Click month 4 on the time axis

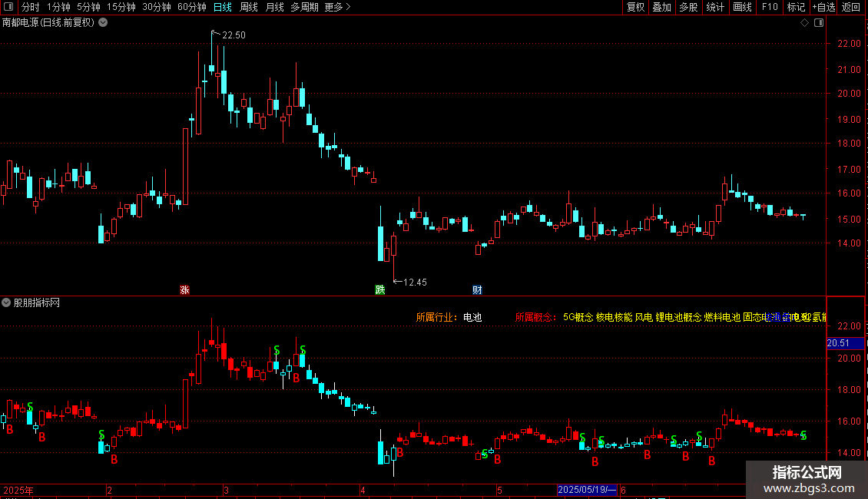pos(363,490)
